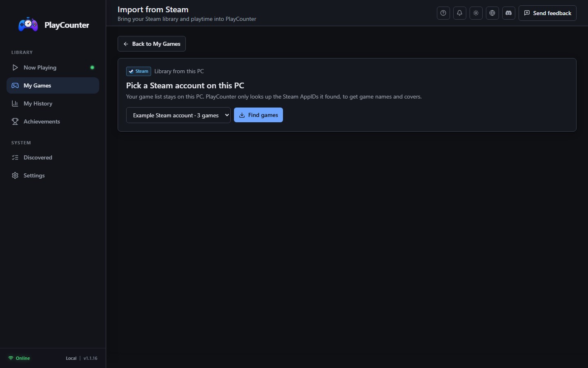Click the version v1.1.16 text
This screenshot has height=368, width=588.
tap(91, 358)
